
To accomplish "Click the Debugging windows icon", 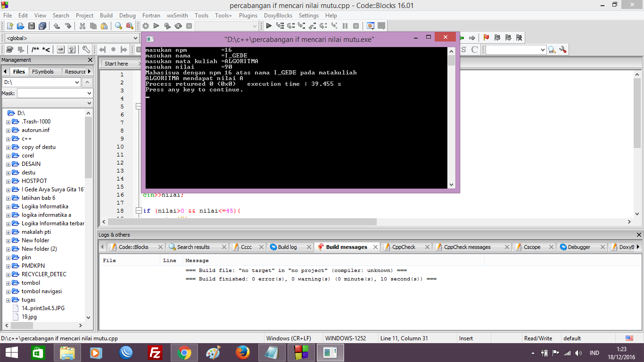I will [x=371, y=26].
